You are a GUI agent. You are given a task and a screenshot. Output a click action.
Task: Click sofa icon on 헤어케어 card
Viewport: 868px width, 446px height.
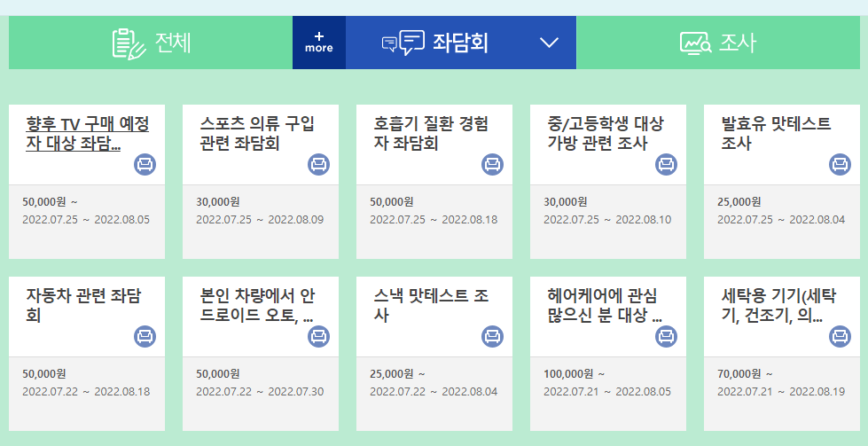point(667,336)
